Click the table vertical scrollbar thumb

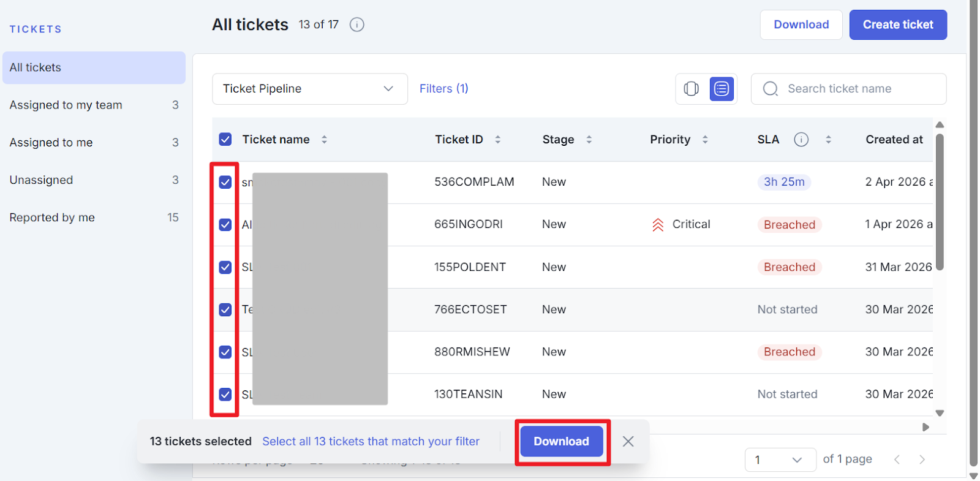pos(940,202)
